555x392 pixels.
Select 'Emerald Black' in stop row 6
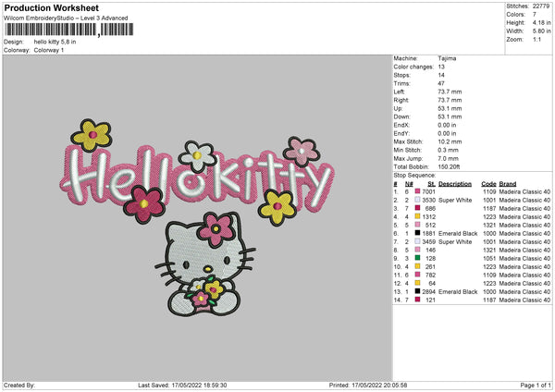[458, 234]
